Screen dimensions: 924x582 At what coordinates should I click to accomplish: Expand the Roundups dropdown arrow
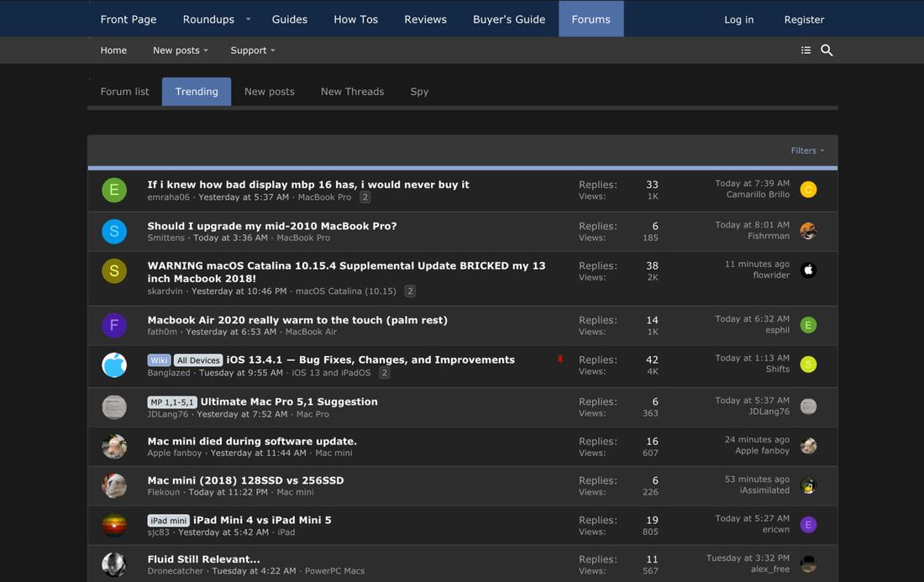pyautogui.click(x=248, y=19)
